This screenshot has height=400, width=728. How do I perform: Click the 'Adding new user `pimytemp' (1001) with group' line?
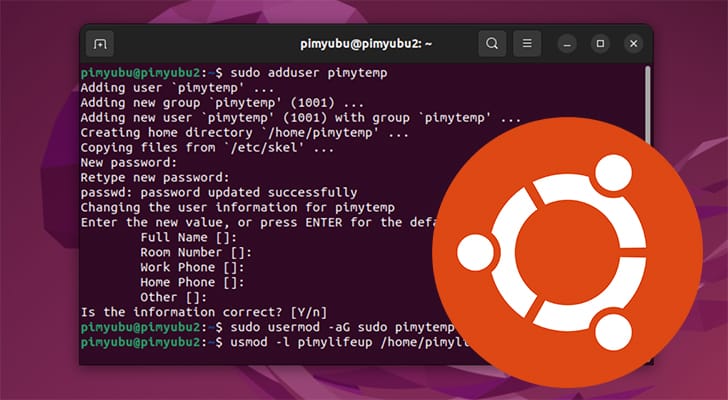pyautogui.click(x=301, y=117)
